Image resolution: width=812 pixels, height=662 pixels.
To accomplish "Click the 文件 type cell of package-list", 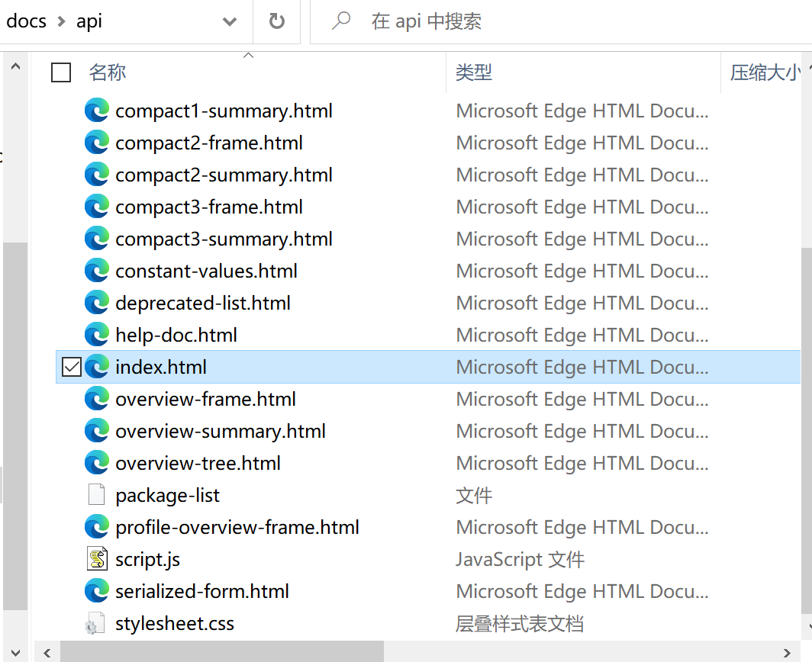I will pos(474,495).
